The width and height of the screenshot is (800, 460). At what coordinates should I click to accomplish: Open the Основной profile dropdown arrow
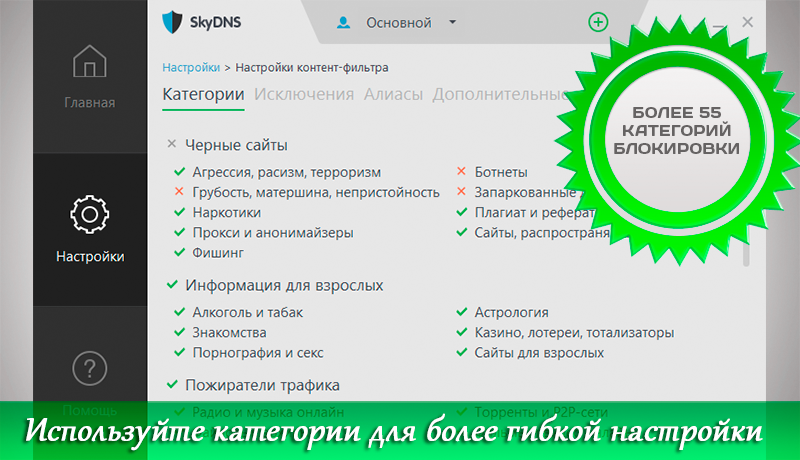(452, 22)
